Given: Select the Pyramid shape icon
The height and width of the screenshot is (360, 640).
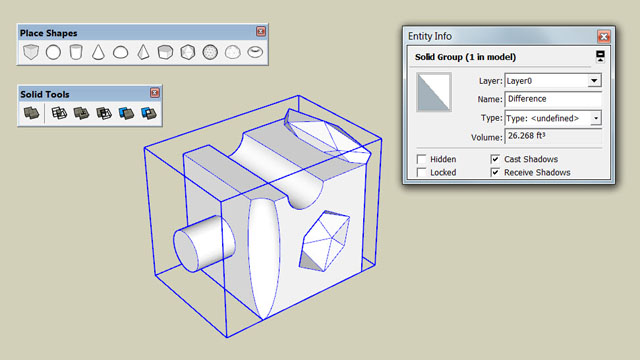Looking at the screenshot, I should click(x=143, y=52).
